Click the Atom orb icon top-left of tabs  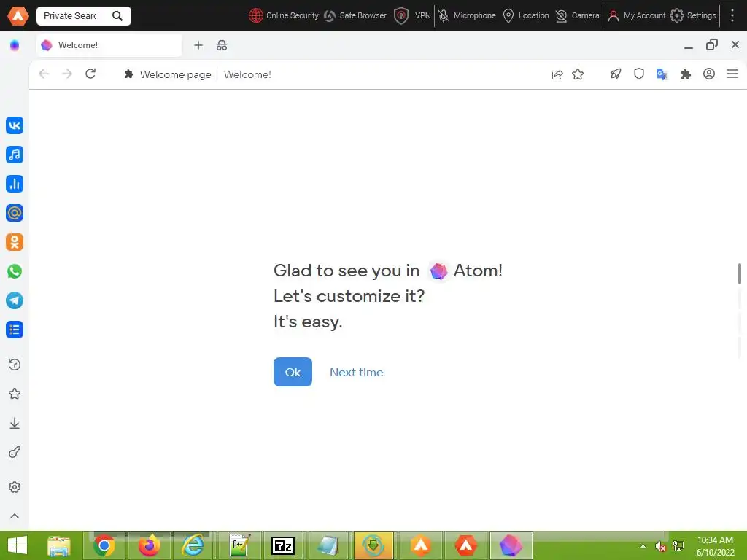[15, 45]
